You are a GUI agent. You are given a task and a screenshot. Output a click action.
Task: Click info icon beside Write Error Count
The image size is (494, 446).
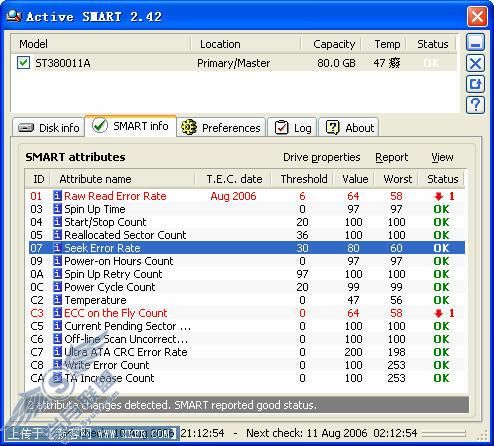pos(57,365)
